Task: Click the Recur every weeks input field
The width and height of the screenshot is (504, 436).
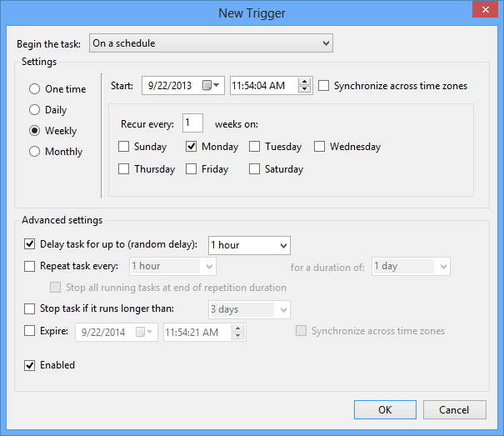Action: pyautogui.click(x=192, y=124)
